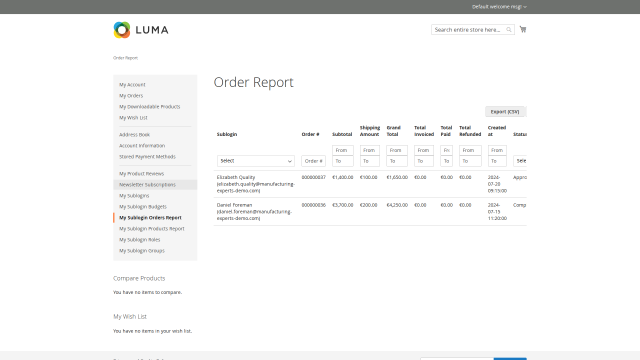
Task: Sort by Grand Total column header
Action: [x=393, y=131]
